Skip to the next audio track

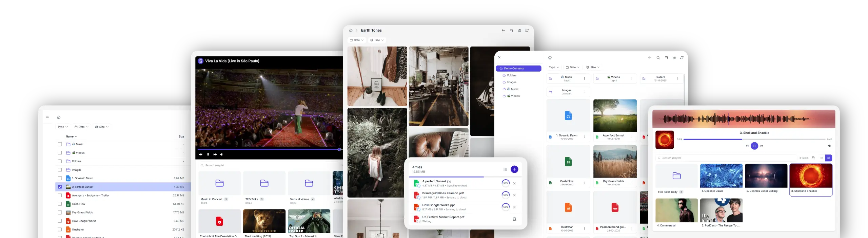(x=762, y=146)
